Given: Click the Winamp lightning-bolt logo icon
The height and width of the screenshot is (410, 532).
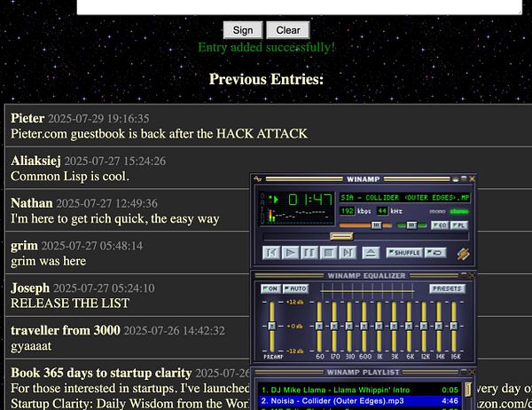Looking at the screenshot, I should (463, 254).
